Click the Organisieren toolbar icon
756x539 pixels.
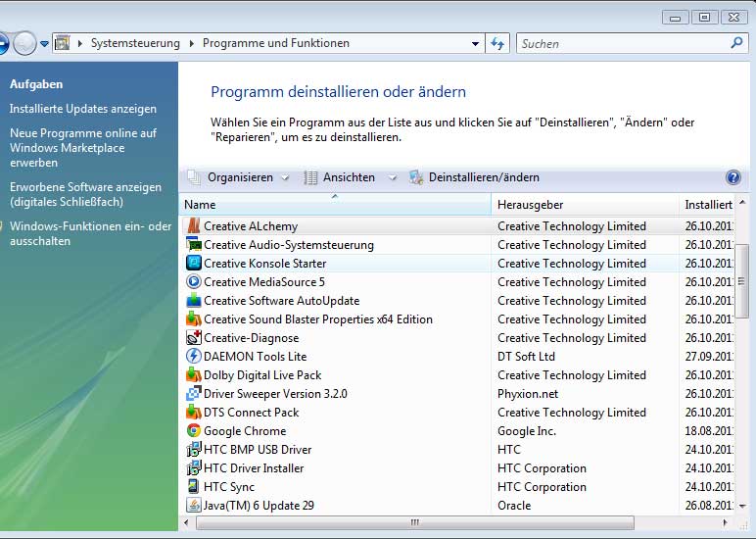[194, 177]
